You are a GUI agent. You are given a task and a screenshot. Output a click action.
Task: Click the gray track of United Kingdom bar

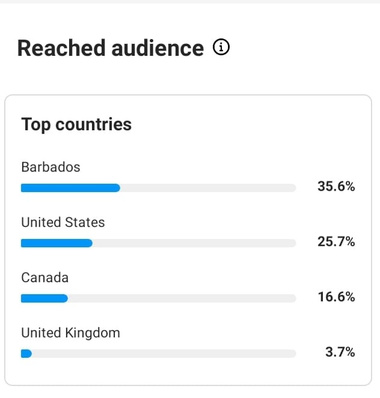164,354
